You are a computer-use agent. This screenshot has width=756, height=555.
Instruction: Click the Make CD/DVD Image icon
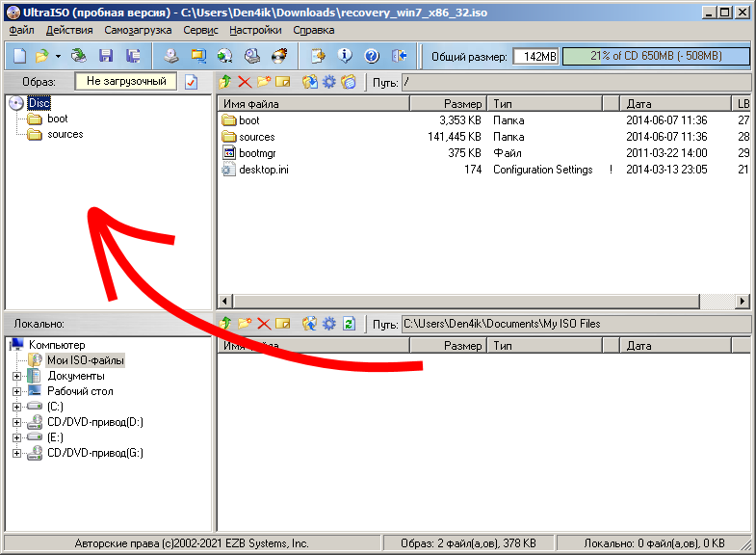[x=171, y=56]
